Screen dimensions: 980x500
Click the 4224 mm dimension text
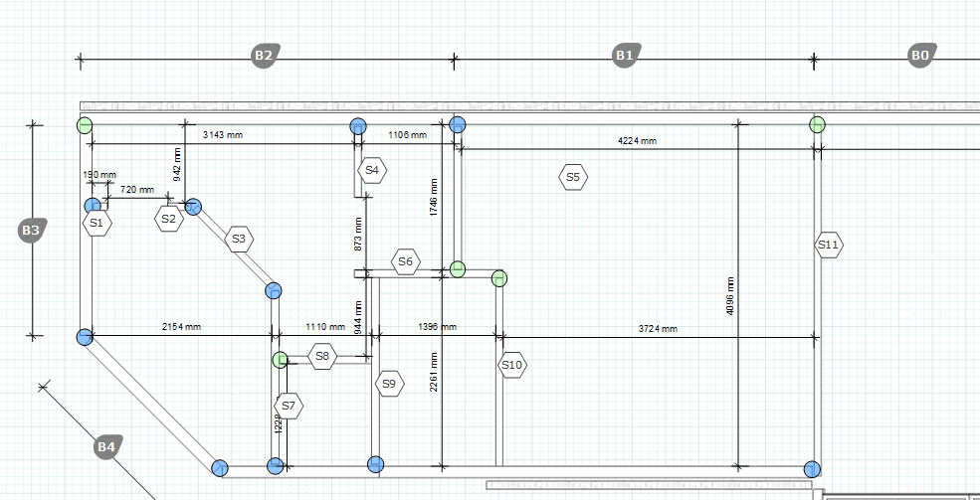click(x=637, y=141)
